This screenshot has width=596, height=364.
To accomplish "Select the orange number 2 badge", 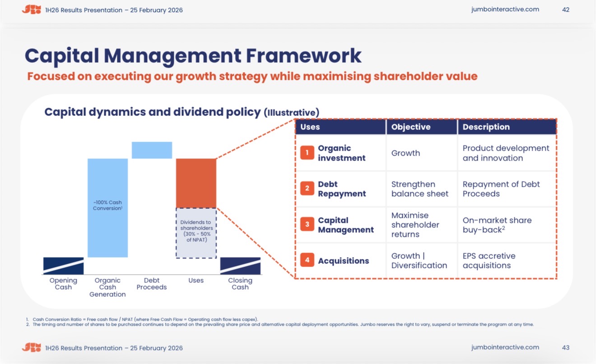I will pos(307,189).
